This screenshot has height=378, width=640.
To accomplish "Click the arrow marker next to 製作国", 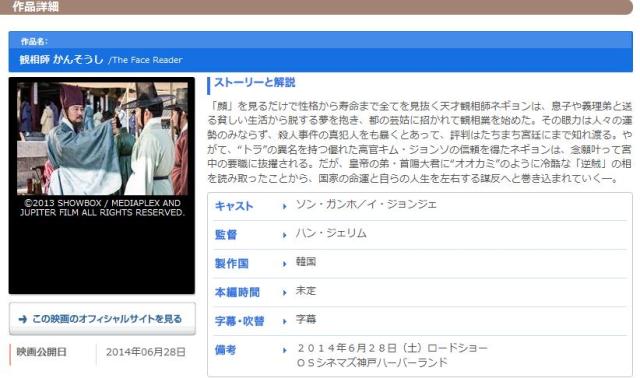I will [x=284, y=264].
